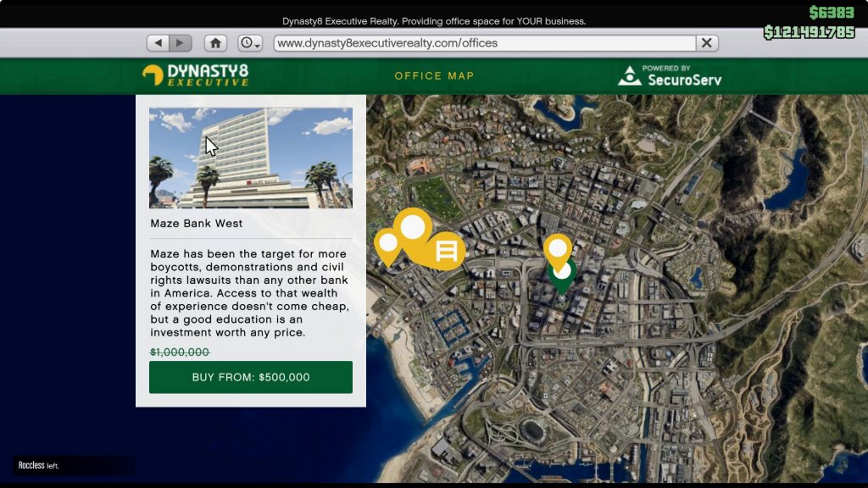Open the Office Map tab
The height and width of the screenshot is (488, 868).
click(x=434, y=75)
